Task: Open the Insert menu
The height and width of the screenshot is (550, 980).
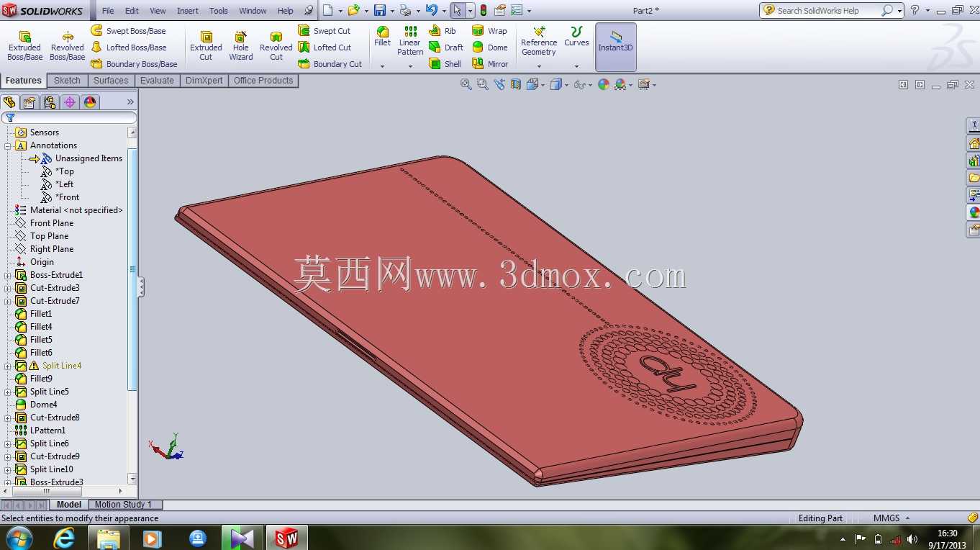Action: point(188,11)
